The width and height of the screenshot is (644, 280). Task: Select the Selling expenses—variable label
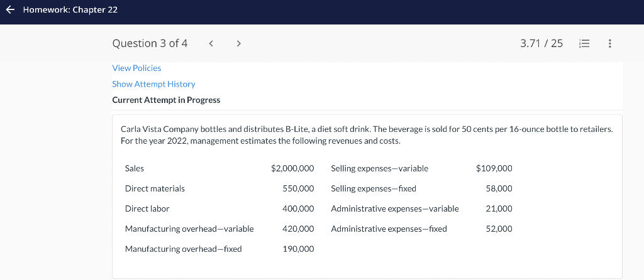coord(379,168)
